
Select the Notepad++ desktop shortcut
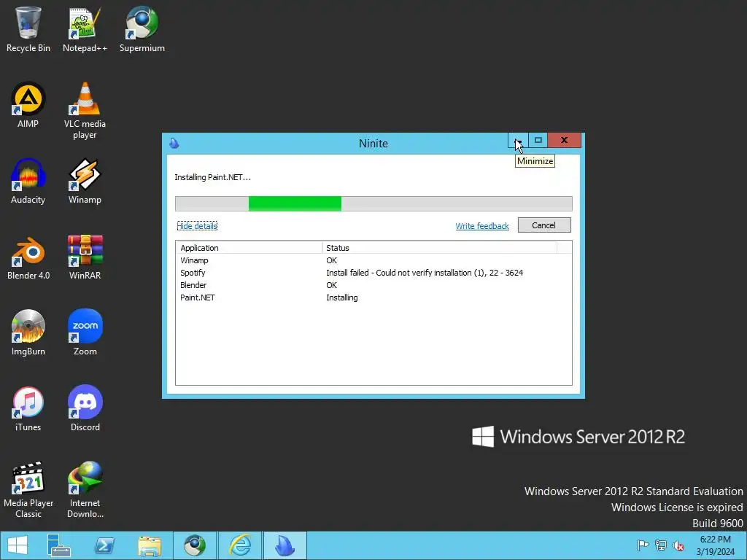(85, 29)
